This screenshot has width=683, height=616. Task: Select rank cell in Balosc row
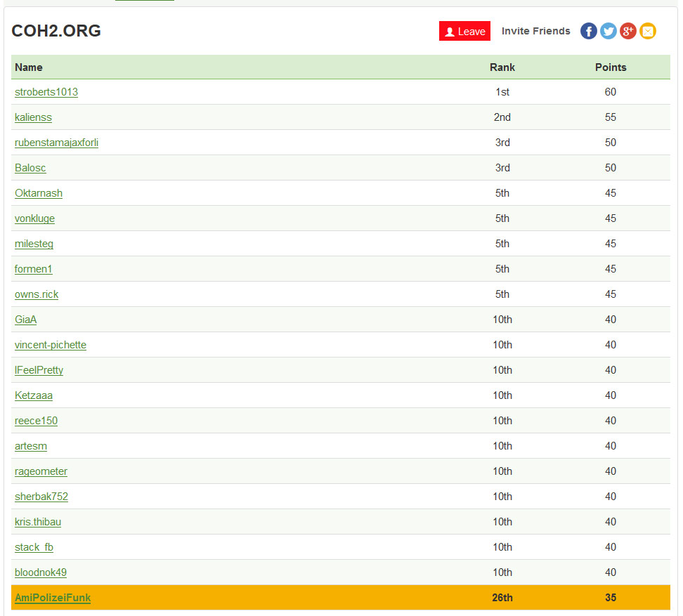502,168
